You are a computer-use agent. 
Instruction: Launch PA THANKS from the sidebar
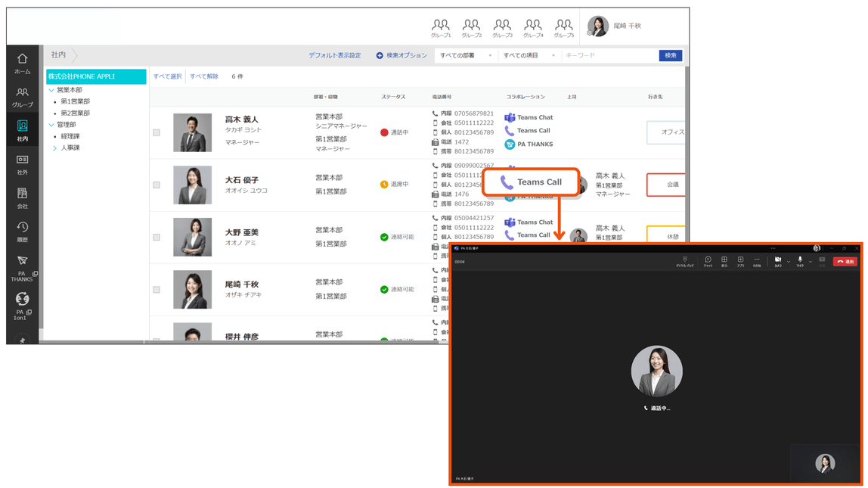click(x=22, y=268)
